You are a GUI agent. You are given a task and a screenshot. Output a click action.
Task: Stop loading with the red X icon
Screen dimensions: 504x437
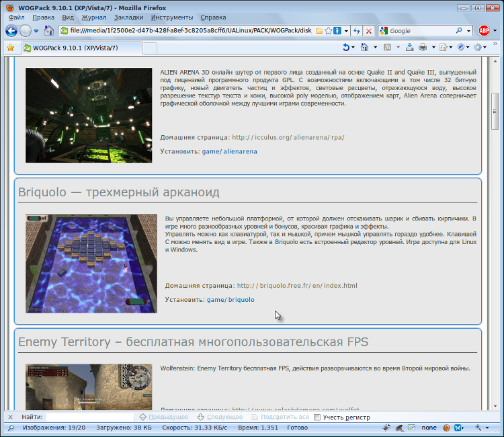pyautogui.click(x=369, y=31)
